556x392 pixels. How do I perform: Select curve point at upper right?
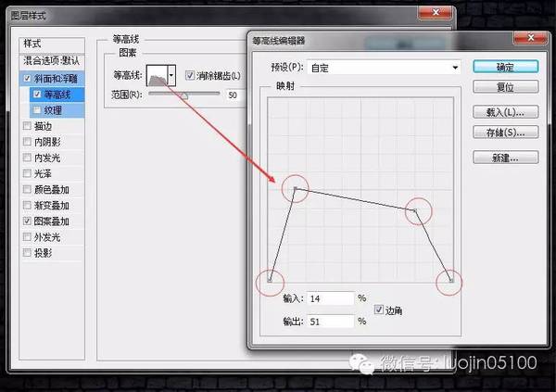click(x=415, y=210)
